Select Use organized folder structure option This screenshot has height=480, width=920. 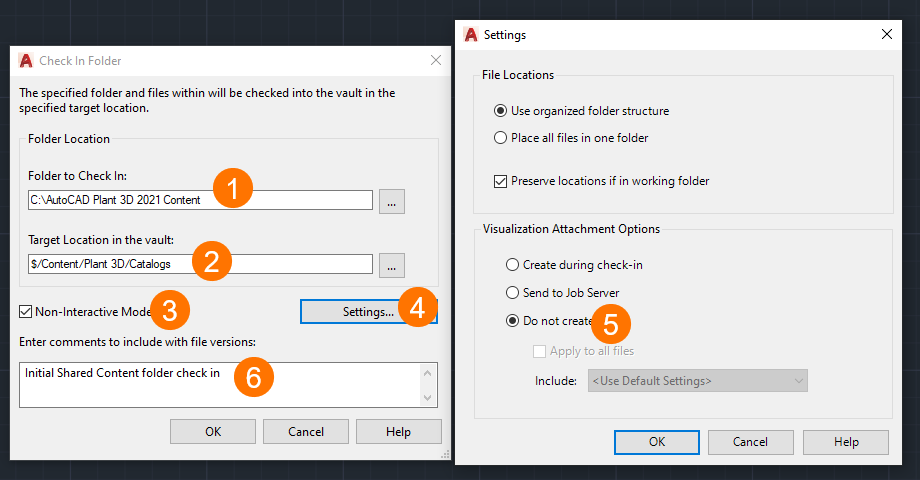(x=501, y=111)
